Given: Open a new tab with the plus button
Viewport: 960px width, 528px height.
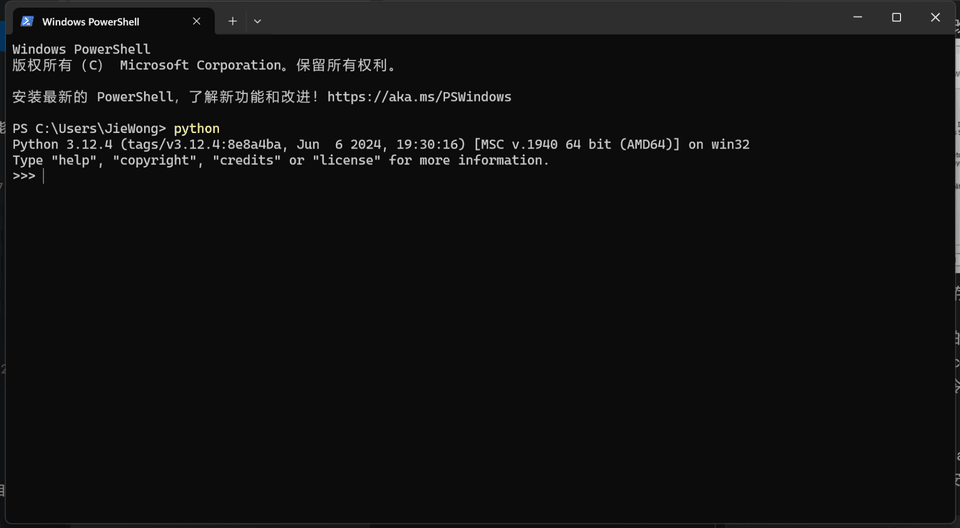Looking at the screenshot, I should 232,21.
